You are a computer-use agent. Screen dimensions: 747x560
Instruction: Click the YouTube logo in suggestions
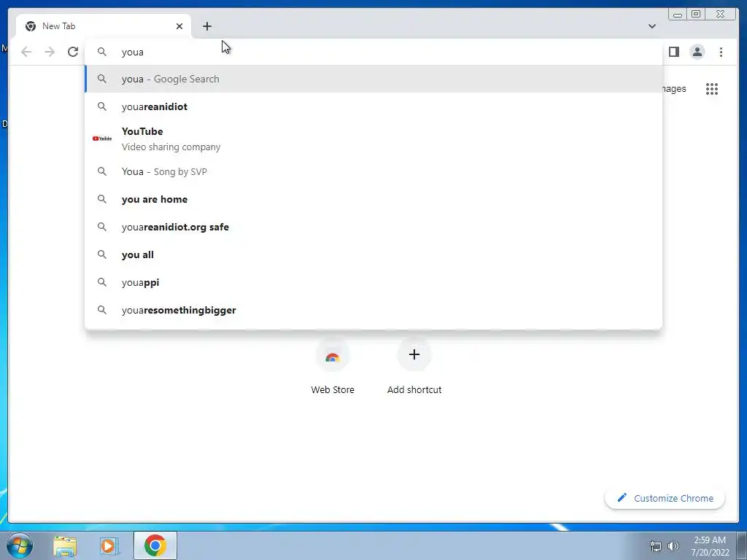click(x=102, y=139)
